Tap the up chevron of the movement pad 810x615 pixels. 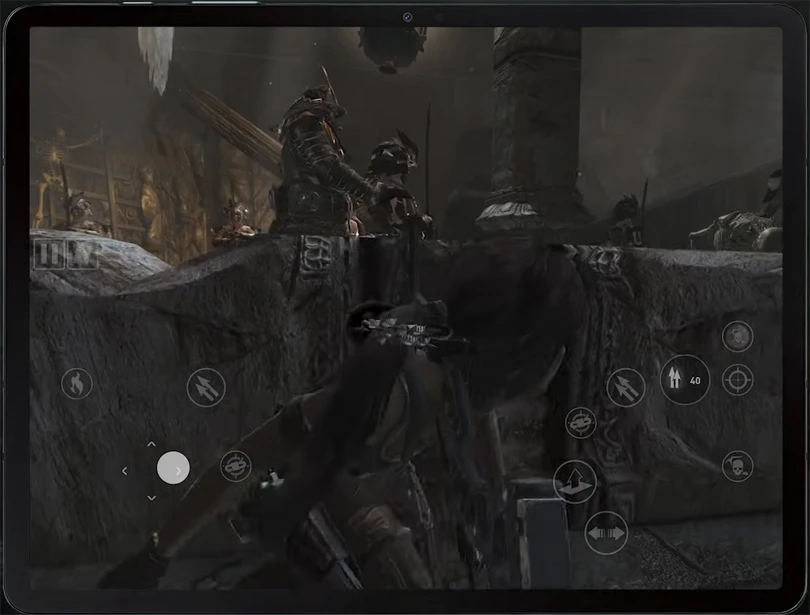tap(151, 444)
